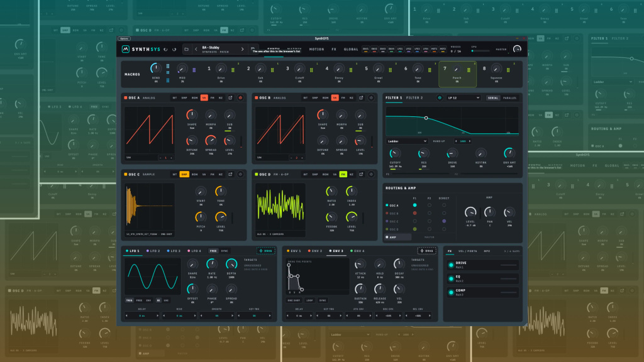The height and width of the screenshot is (362, 644).
Task: Set filter routing to PARALLEL
Action: click(x=509, y=97)
